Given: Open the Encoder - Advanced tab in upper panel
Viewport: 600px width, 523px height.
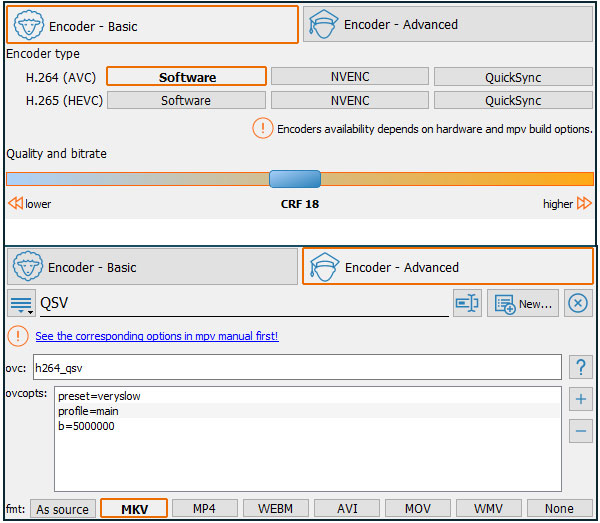Looking at the screenshot, I should click(448, 24).
